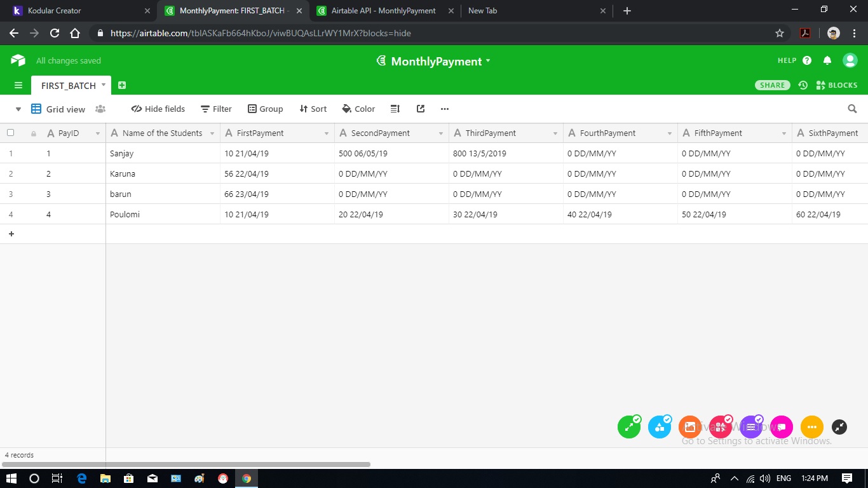868x488 pixels.
Task: Open the hamburger tables menu
Action: pos(18,85)
